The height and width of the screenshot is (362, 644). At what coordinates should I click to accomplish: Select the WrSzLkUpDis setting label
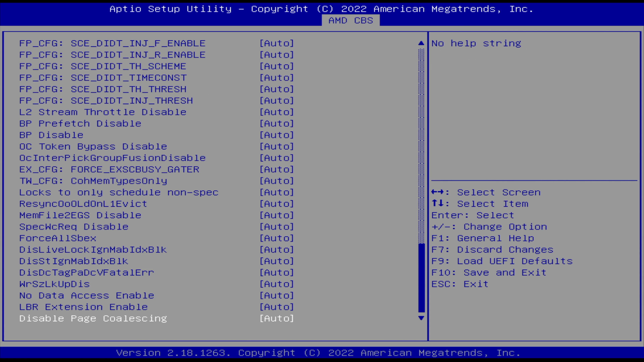pyautogui.click(x=55, y=284)
